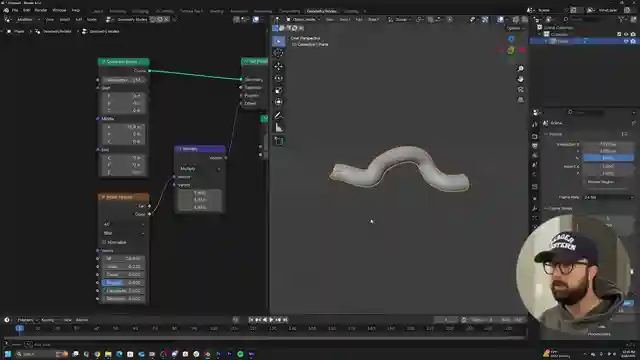Image resolution: width=640 pixels, height=360 pixels.
Task: Select the Transform tool in viewport toolbar
Action: (279, 102)
